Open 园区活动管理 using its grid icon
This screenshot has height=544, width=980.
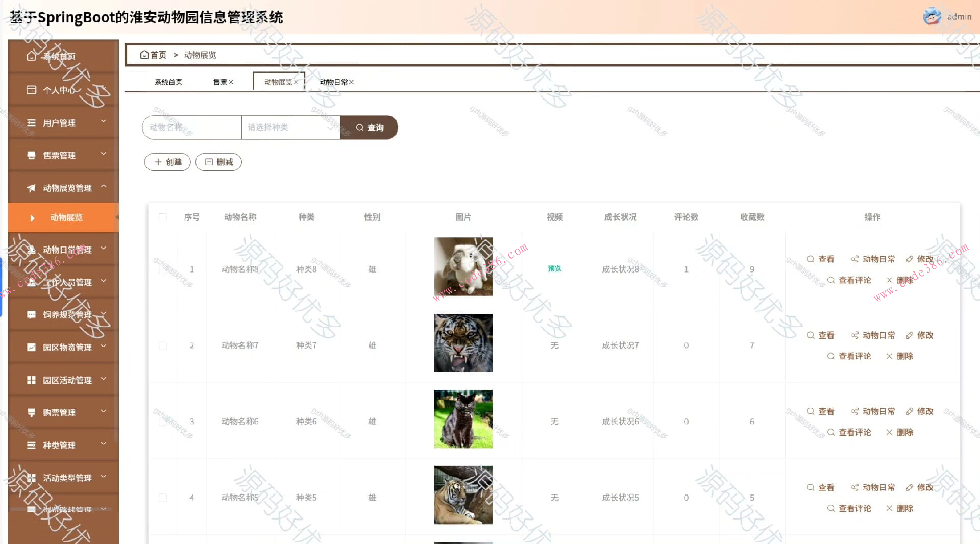[x=31, y=380]
